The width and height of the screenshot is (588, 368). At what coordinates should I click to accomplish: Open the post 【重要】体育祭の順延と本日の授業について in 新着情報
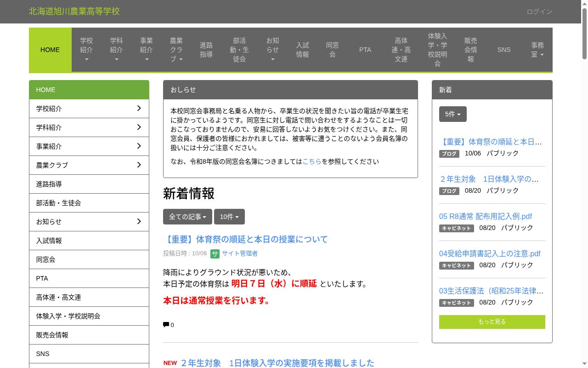pos(245,239)
